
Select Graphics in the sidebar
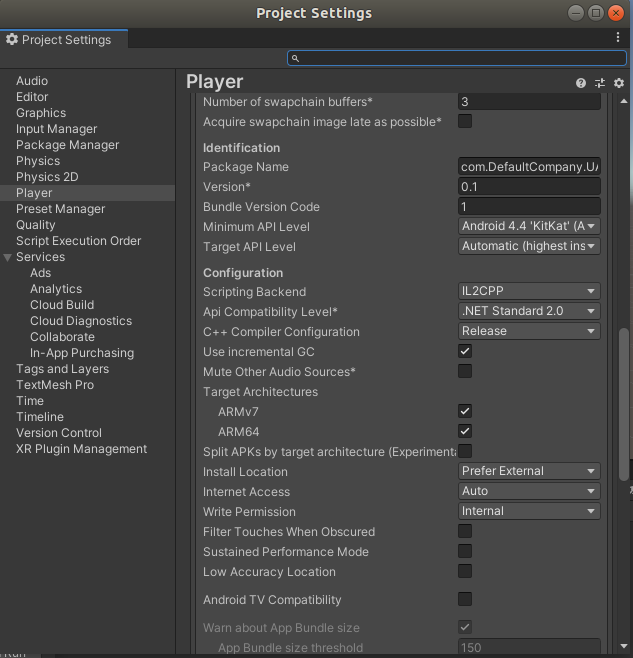[x=41, y=113]
